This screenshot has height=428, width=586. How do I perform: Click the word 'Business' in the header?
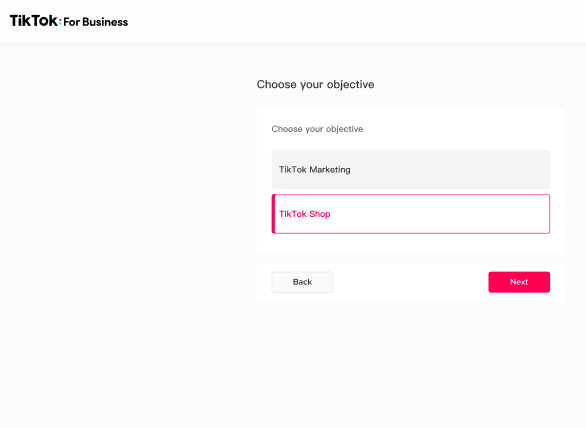105,22
